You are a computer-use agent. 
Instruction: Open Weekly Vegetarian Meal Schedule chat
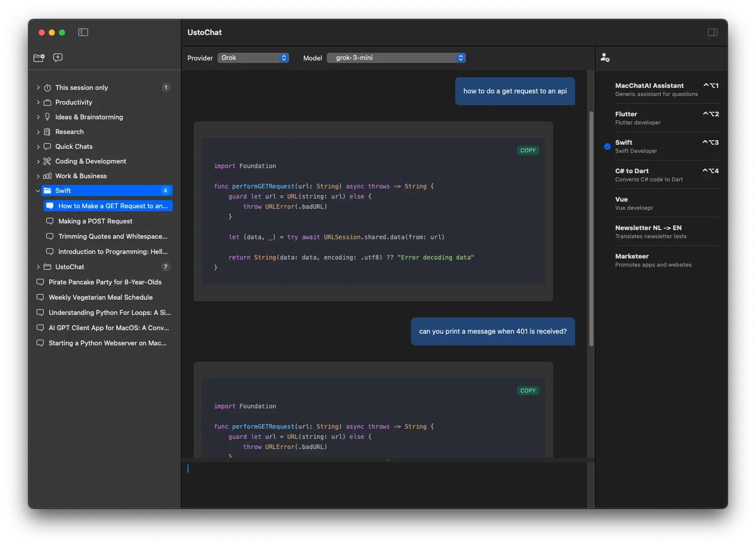101,298
